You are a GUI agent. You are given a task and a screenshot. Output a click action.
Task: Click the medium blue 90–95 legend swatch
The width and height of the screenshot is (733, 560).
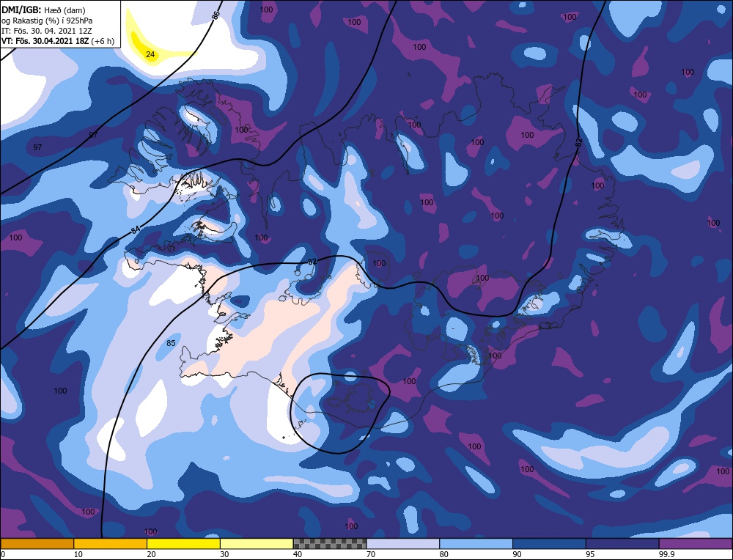549,543
